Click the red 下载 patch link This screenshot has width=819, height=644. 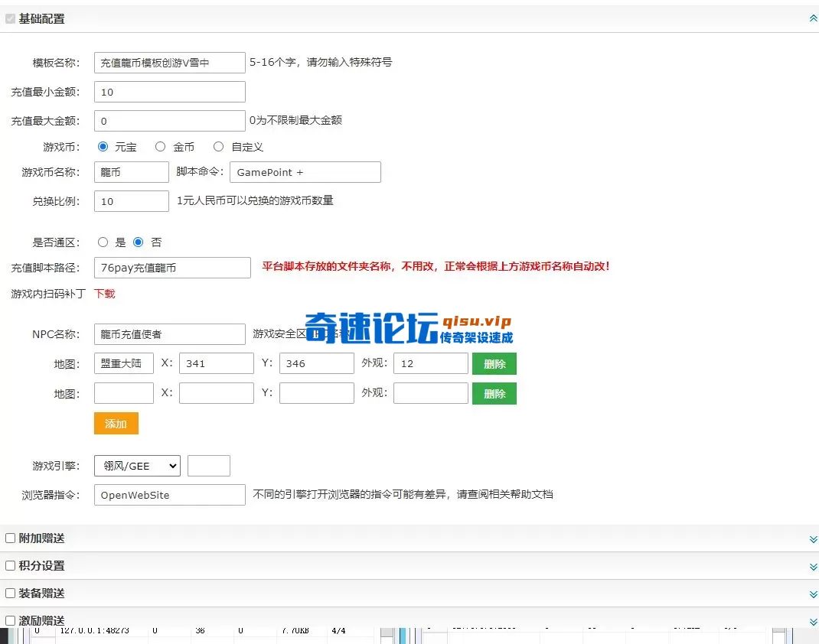[104, 294]
